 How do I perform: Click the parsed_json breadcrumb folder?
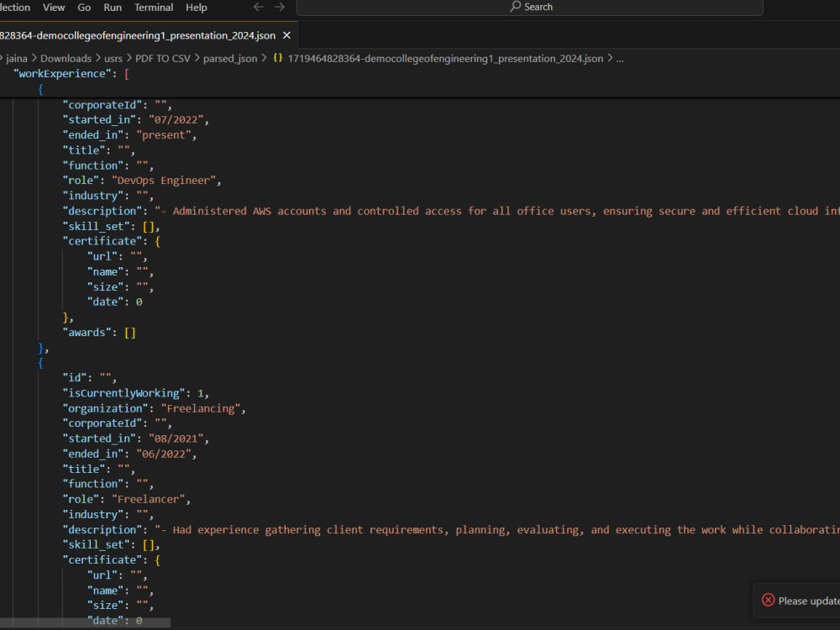(x=230, y=59)
